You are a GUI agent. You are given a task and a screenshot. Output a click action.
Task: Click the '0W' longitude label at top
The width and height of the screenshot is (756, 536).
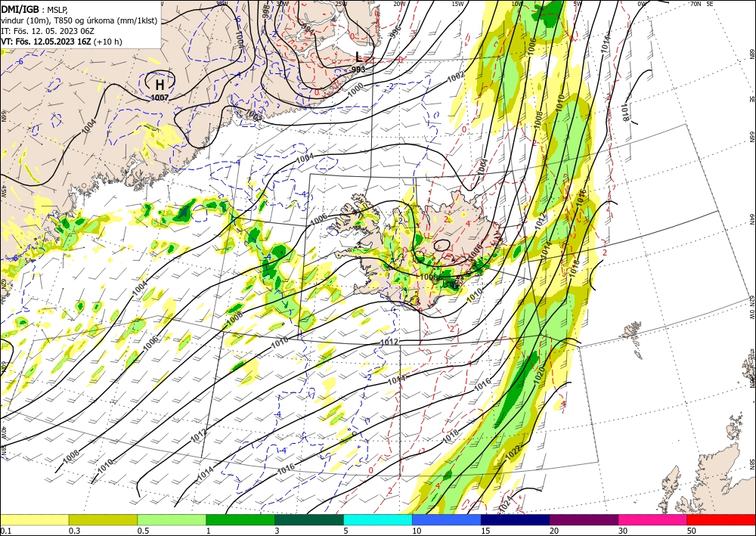tap(642, 4)
